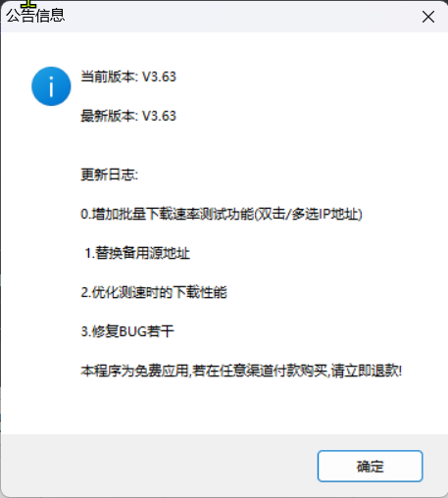
Task: Click the 更新日志 heading
Action: point(110,174)
